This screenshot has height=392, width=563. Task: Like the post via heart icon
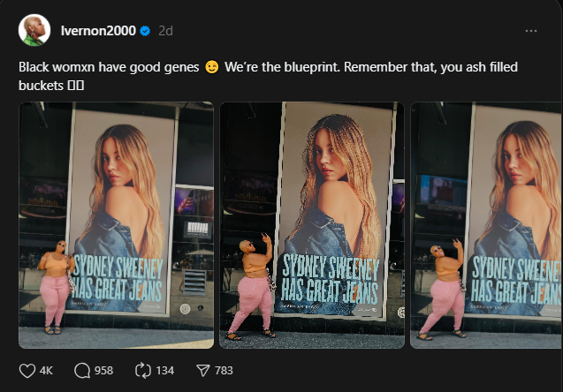[x=27, y=371]
